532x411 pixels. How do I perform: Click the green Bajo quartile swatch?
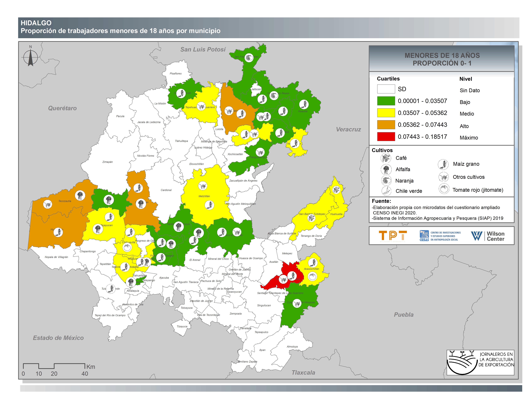pyautogui.click(x=386, y=101)
